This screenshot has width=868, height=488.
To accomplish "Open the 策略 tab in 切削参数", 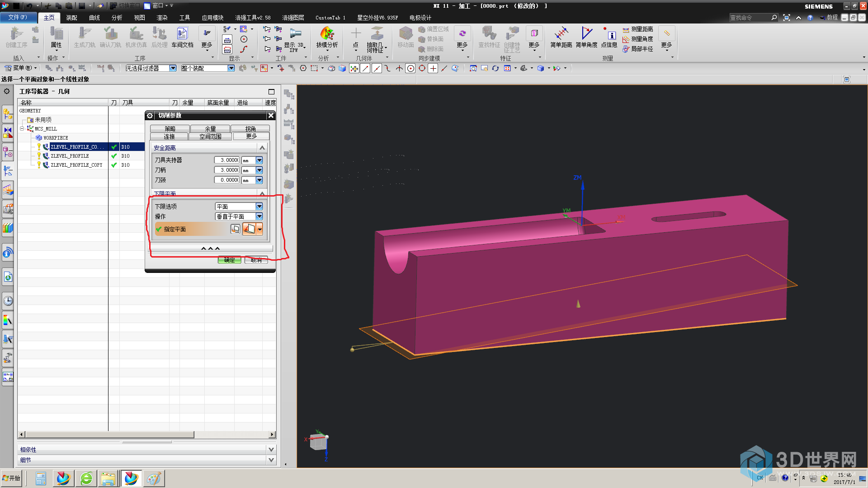I will tap(170, 129).
